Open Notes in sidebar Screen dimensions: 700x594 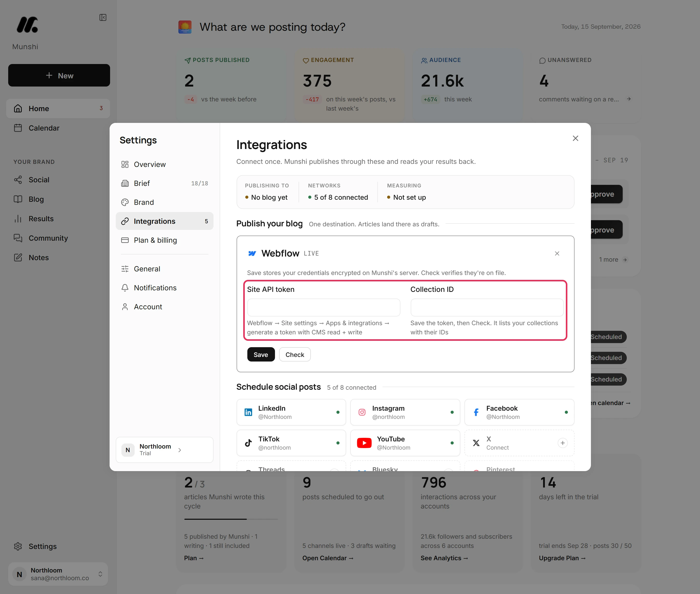[58, 258]
